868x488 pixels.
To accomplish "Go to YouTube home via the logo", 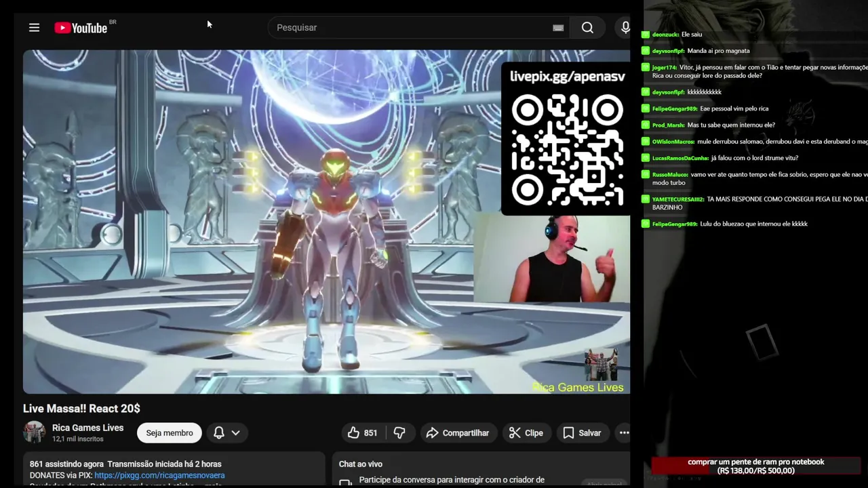I will click(x=81, y=28).
